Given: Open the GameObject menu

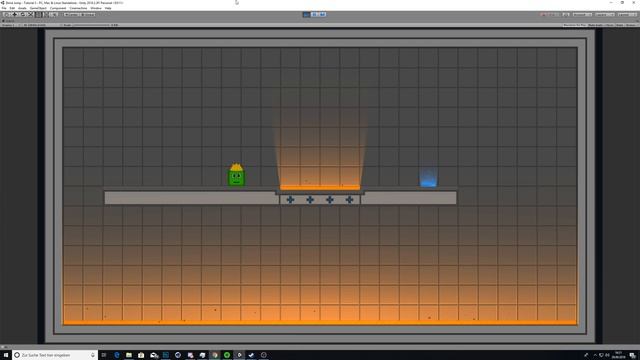Looking at the screenshot, I should 38,8.
